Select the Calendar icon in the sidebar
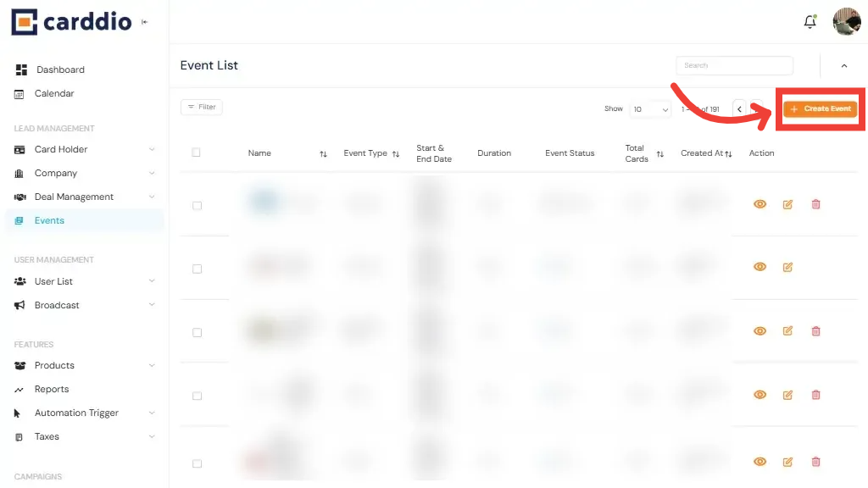Image resolution: width=868 pixels, height=488 pixels. coord(20,93)
